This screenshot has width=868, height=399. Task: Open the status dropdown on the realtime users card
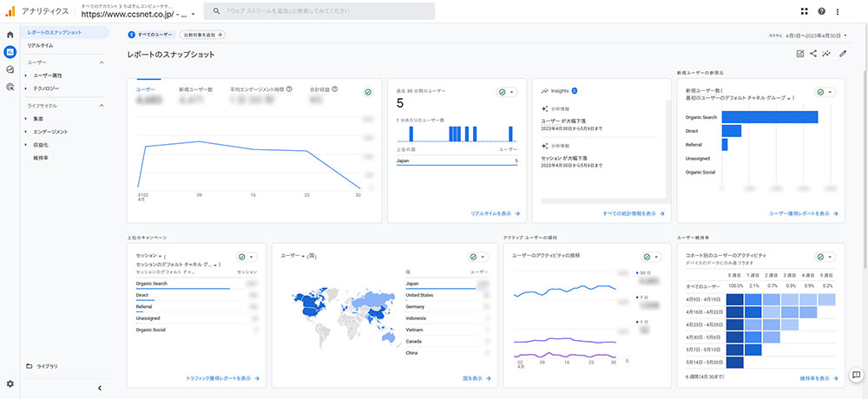click(x=507, y=93)
